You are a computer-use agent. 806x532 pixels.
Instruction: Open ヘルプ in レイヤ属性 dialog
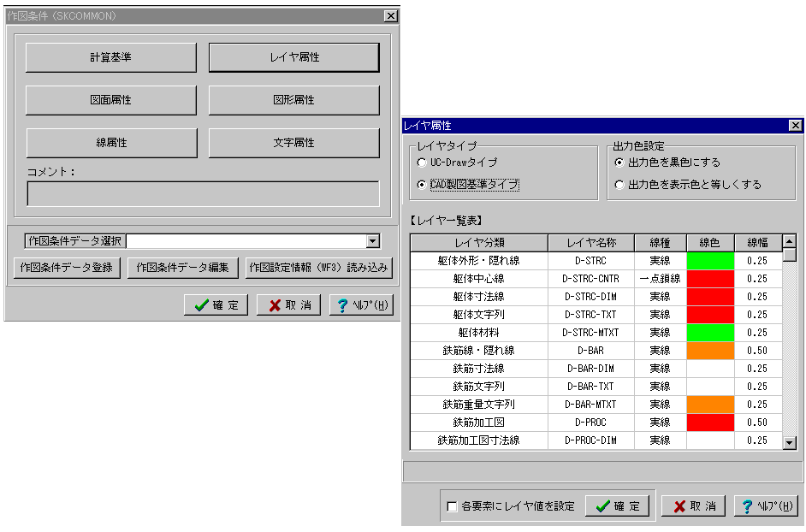click(766, 505)
